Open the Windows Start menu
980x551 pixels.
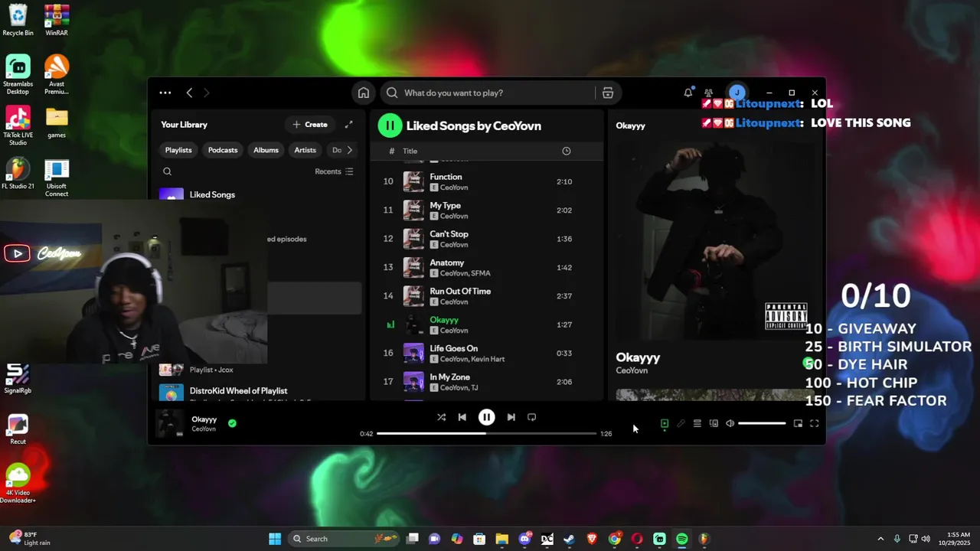(275, 539)
